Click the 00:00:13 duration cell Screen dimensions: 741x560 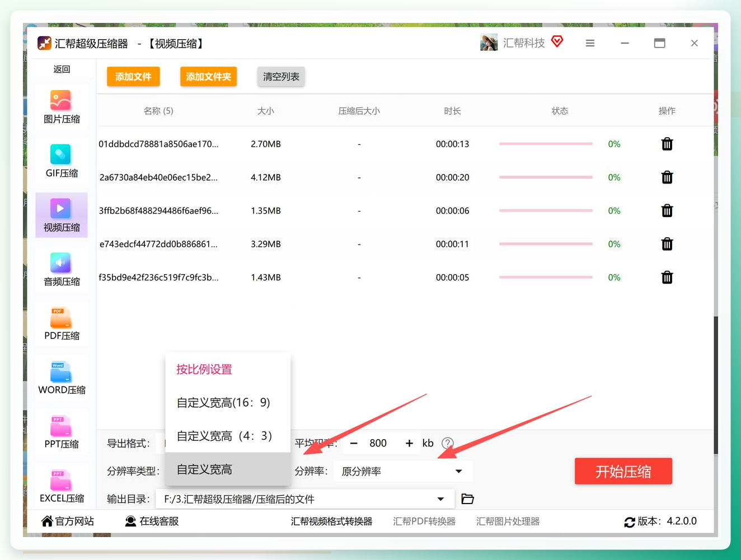[452, 144]
